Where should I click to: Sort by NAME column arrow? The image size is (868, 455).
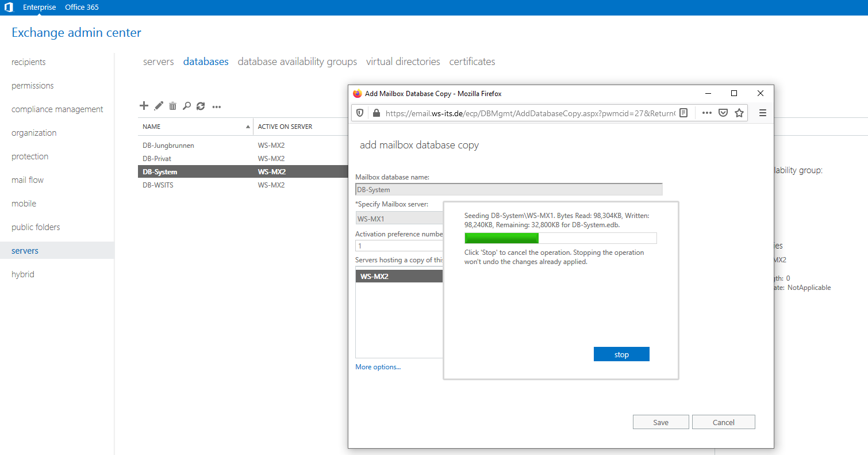[x=248, y=127]
